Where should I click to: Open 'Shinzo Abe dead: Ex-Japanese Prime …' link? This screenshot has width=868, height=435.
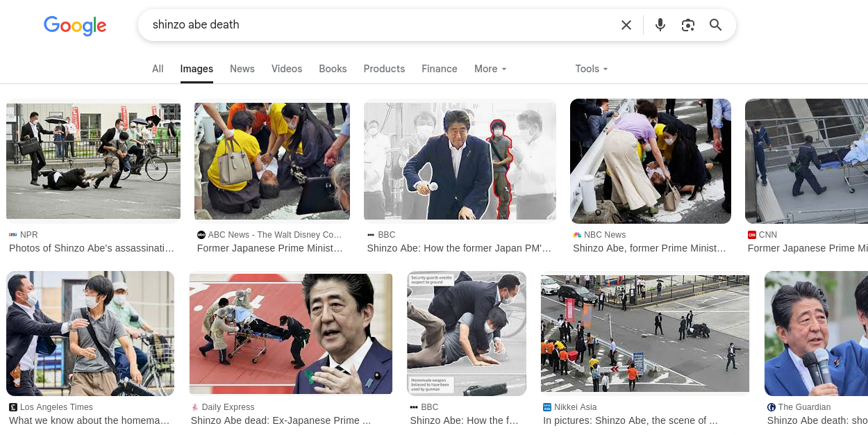[x=281, y=420]
